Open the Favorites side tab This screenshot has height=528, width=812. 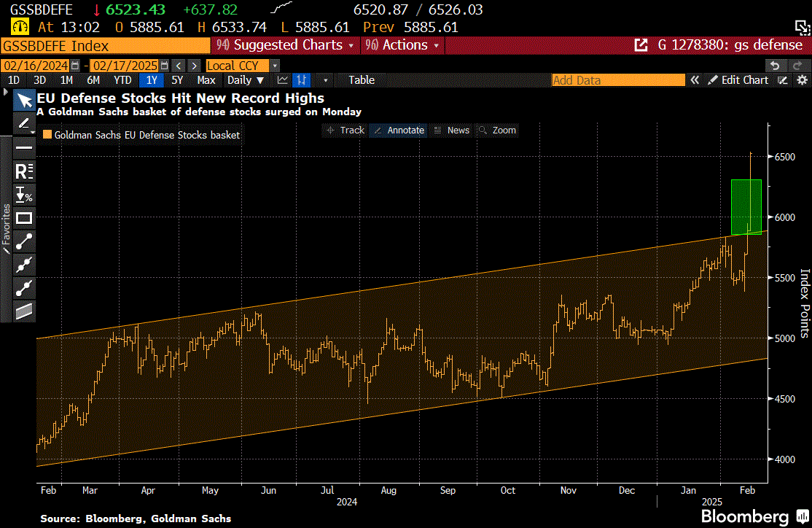click(6, 228)
